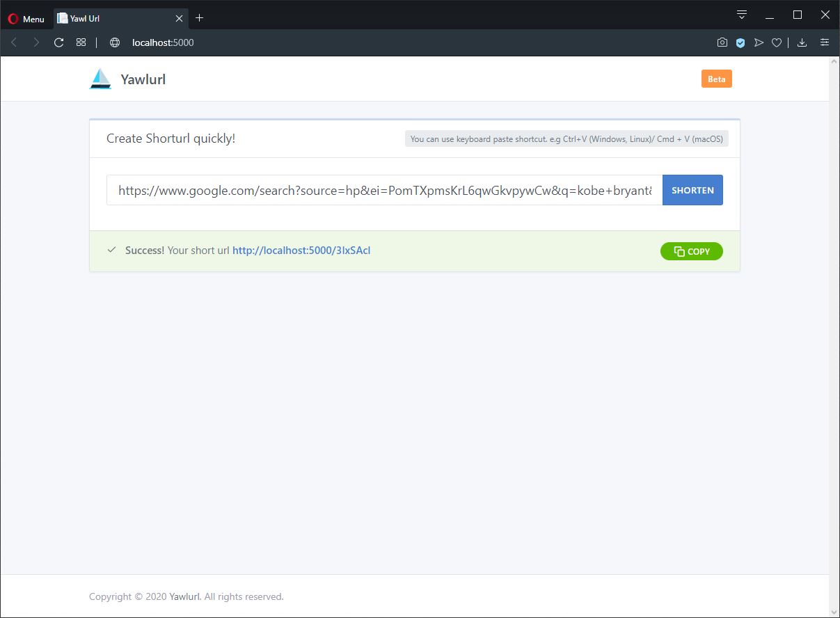Take a snapshot with camera icon
This screenshot has height=618, width=840.
pos(722,42)
